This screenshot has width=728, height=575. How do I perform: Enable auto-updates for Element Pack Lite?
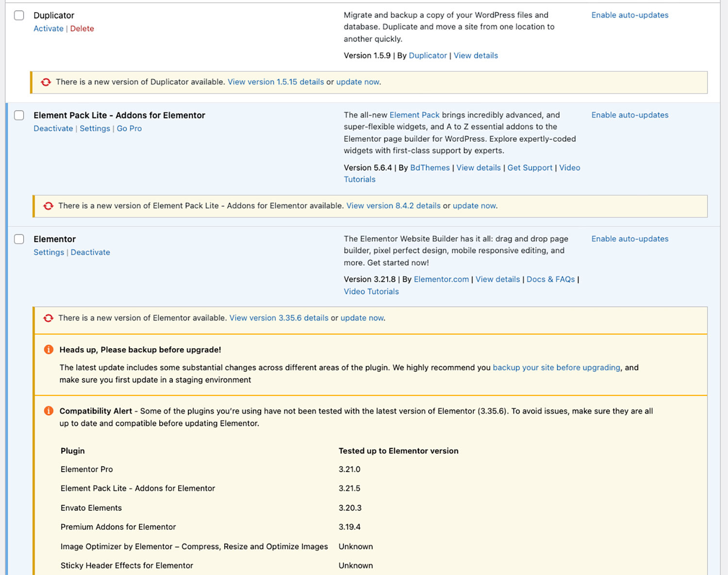(629, 115)
